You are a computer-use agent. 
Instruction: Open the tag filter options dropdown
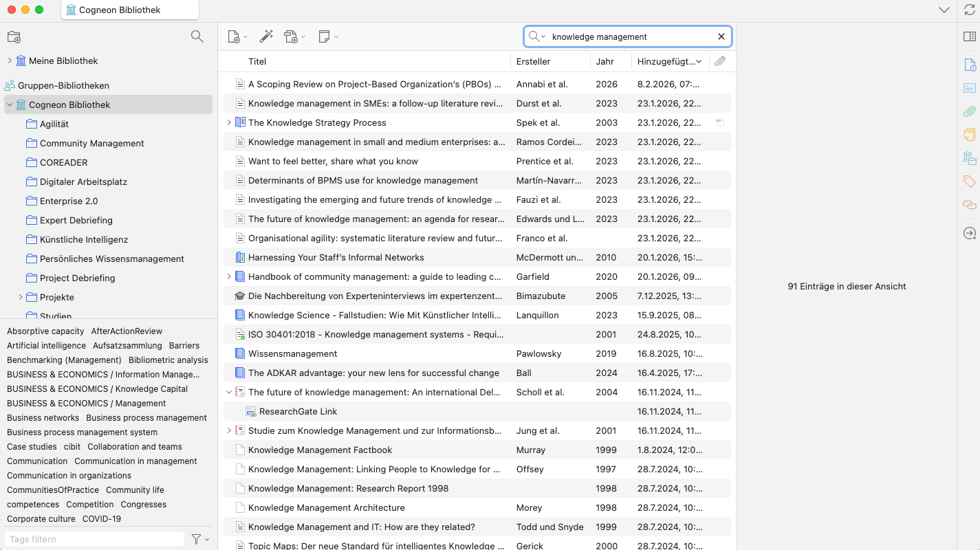click(199, 540)
